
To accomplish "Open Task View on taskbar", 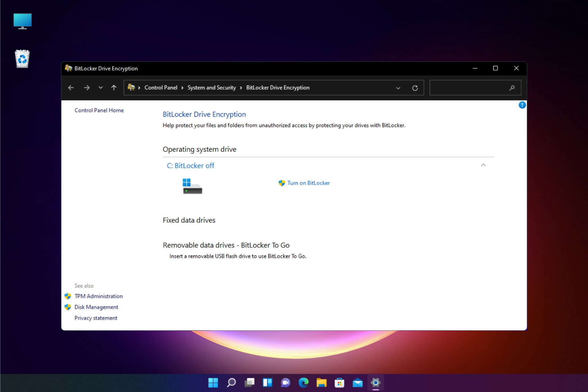I will (249, 383).
